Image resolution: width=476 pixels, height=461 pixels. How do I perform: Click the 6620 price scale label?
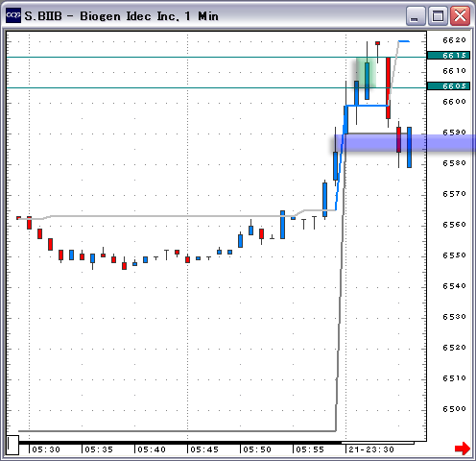(x=454, y=40)
